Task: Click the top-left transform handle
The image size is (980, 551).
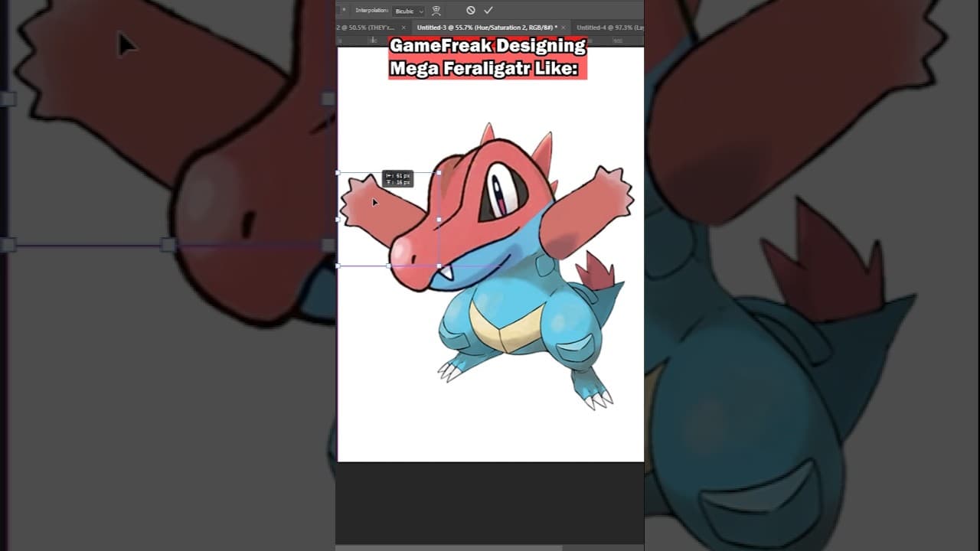Action: (x=338, y=173)
